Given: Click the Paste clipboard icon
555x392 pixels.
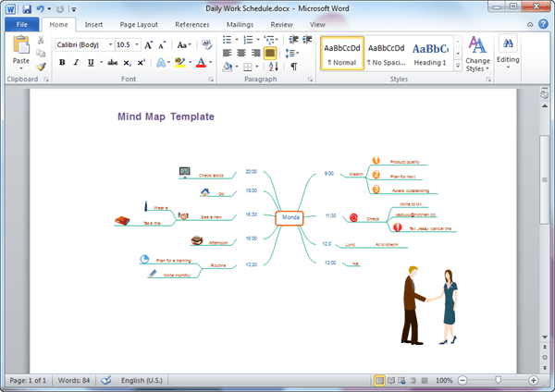Looking at the screenshot, I should tap(21, 45).
